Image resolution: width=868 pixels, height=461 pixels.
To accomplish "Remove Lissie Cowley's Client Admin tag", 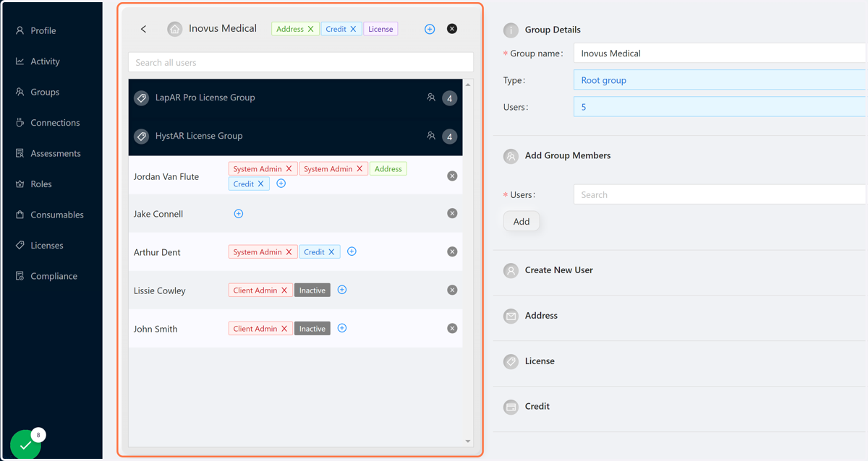I will coord(284,290).
